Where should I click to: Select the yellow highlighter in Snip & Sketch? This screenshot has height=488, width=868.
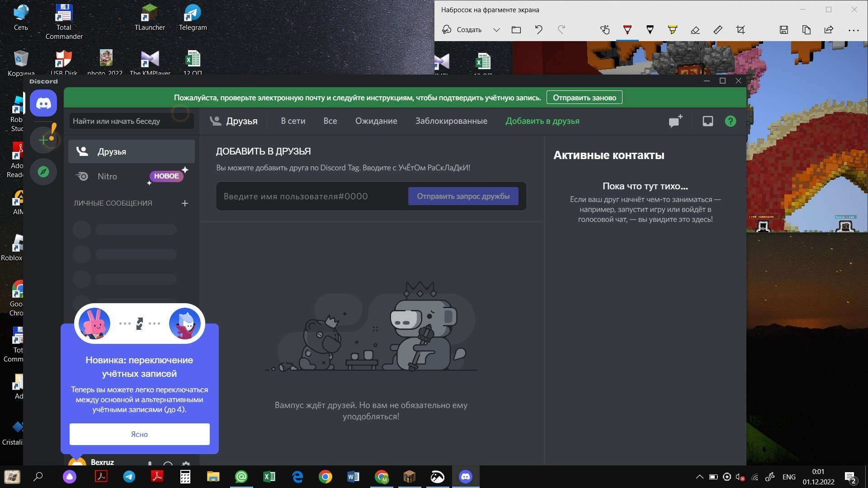pyautogui.click(x=673, y=30)
